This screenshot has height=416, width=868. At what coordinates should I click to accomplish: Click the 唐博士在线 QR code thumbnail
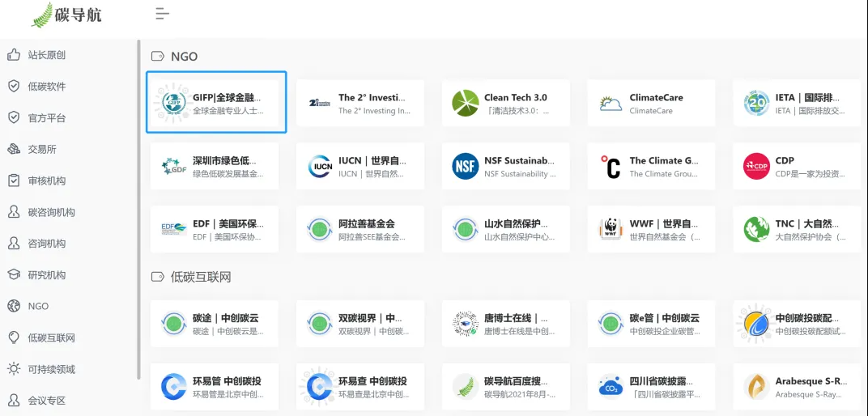coord(465,324)
